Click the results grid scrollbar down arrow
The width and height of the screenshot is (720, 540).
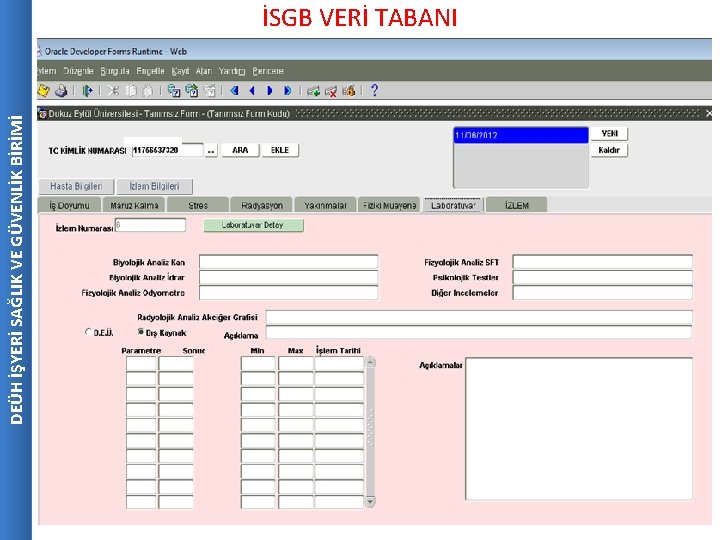point(370,502)
